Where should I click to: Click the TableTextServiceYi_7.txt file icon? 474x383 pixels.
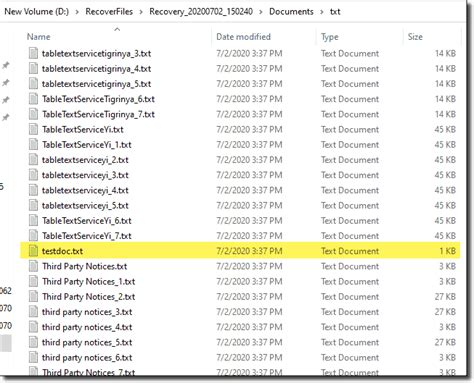coord(33,236)
